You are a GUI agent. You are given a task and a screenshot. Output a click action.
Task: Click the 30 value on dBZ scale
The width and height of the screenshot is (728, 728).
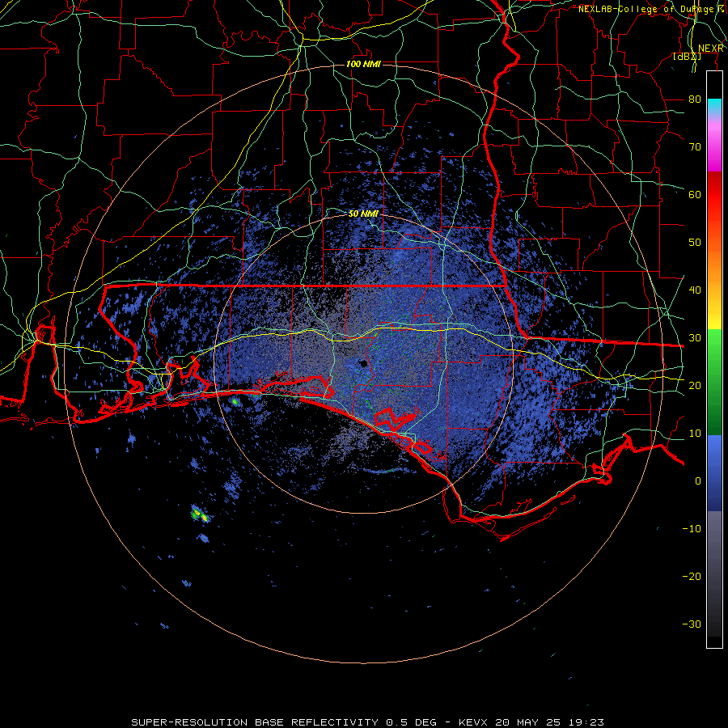pos(695,337)
